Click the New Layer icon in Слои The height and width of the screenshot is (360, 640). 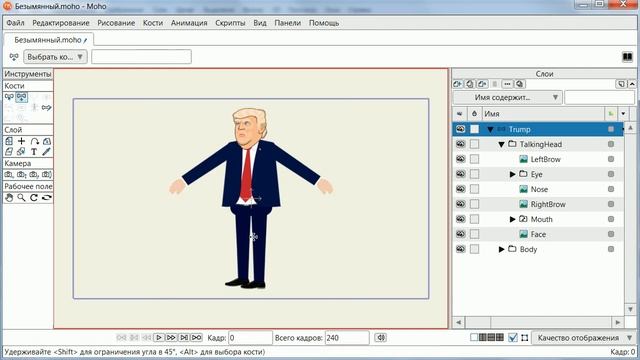click(458, 84)
